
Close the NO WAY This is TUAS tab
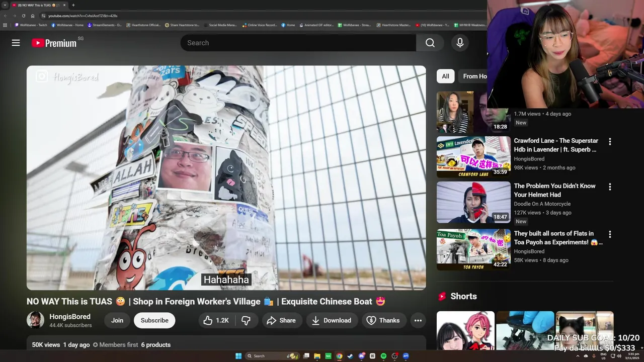coord(64,5)
